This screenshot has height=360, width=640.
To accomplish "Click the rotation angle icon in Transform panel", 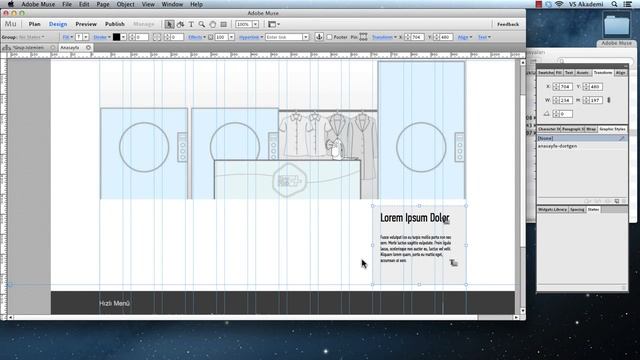I will pyautogui.click(x=547, y=113).
